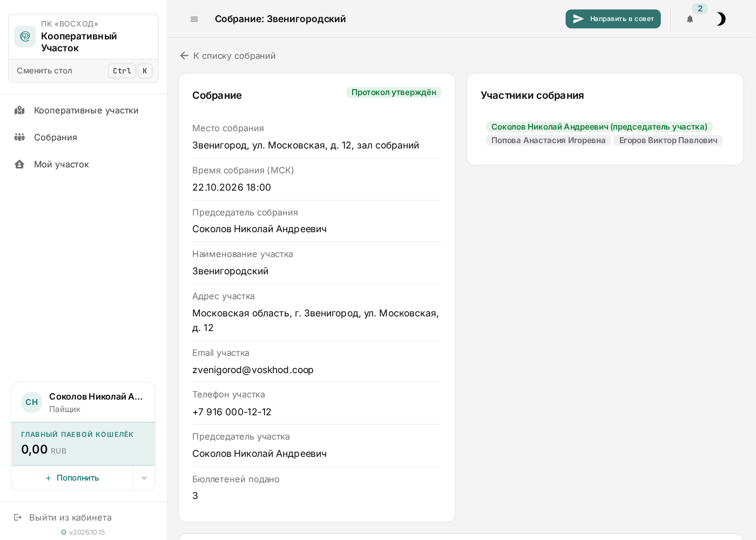
Task: Click notification count badge 2
Action: 700,9
